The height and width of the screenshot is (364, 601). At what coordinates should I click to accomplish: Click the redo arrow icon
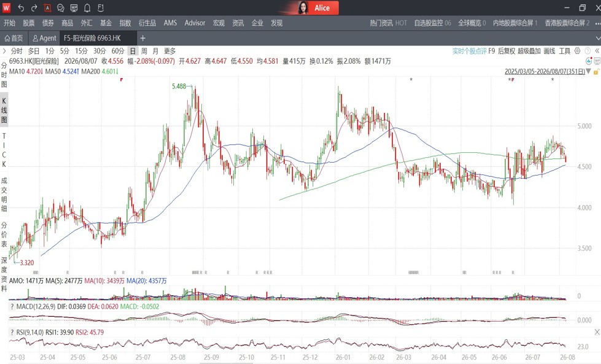pyautogui.click(x=34, y=7)
